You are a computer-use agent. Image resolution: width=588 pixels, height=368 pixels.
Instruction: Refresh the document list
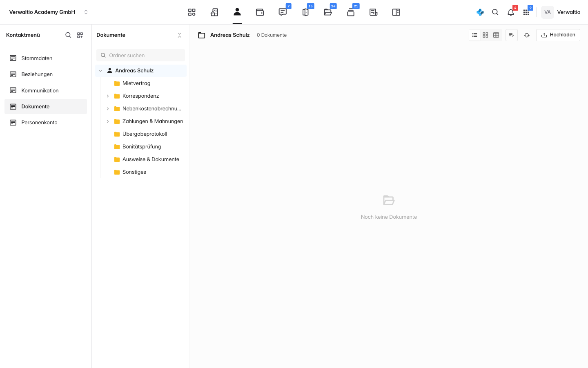click(x=527, y=35)
